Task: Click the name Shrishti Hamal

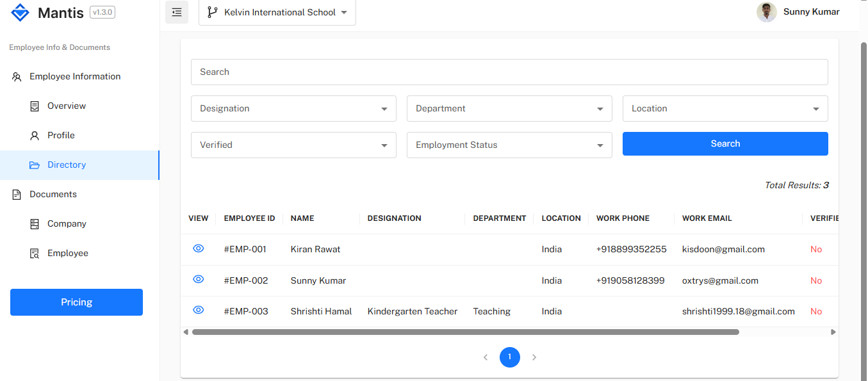Action: point(321,311)
